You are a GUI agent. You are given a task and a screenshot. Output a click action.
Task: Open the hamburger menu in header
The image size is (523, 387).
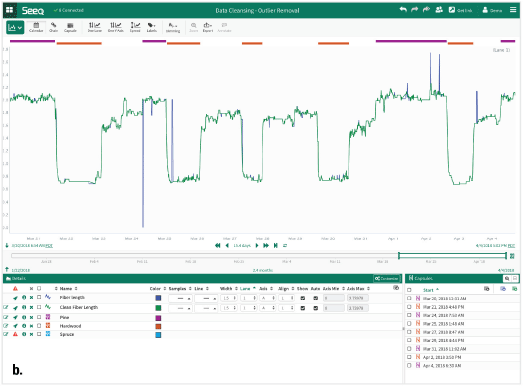point(513,10)
